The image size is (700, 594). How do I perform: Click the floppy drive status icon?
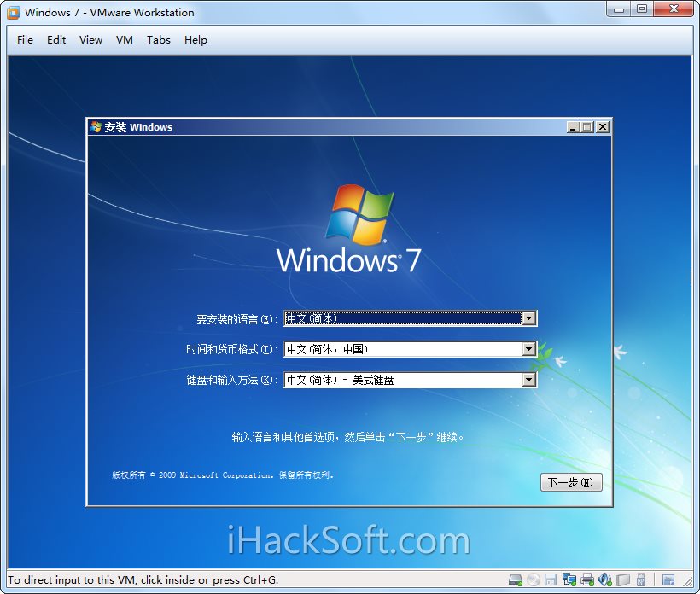[x=551, y=579]
